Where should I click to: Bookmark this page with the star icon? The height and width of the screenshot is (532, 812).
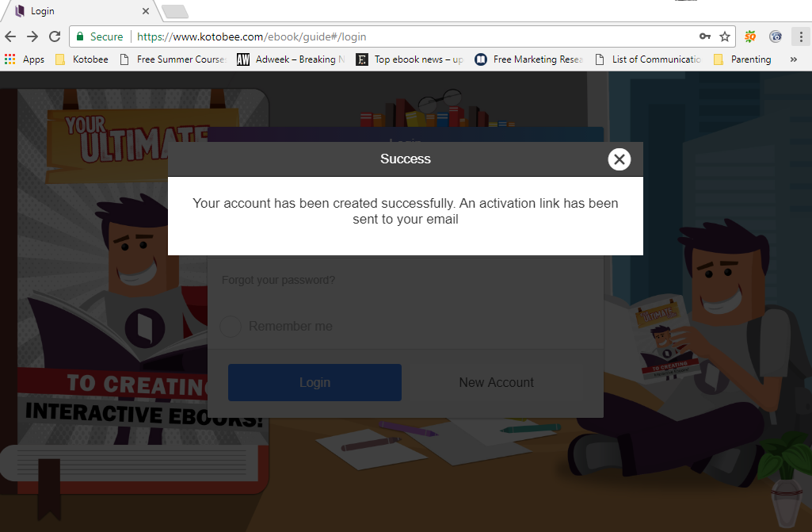click(725, 36)
